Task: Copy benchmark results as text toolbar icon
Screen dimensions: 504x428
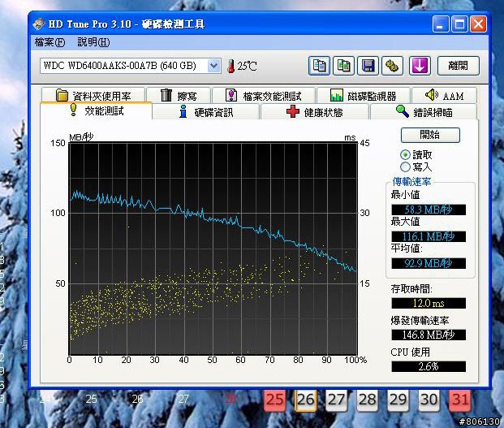Action: click(x=319, y=66)
